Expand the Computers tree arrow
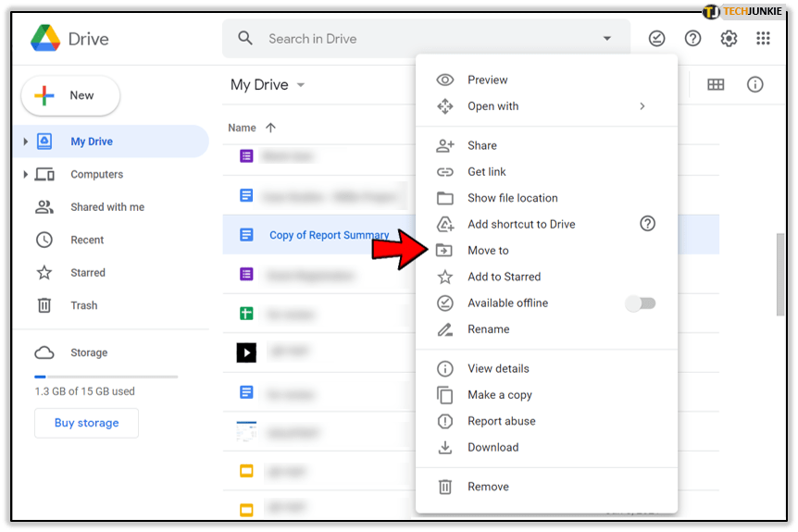The width and height of the screenshot is (798, 532). click(x=26, y=174)
